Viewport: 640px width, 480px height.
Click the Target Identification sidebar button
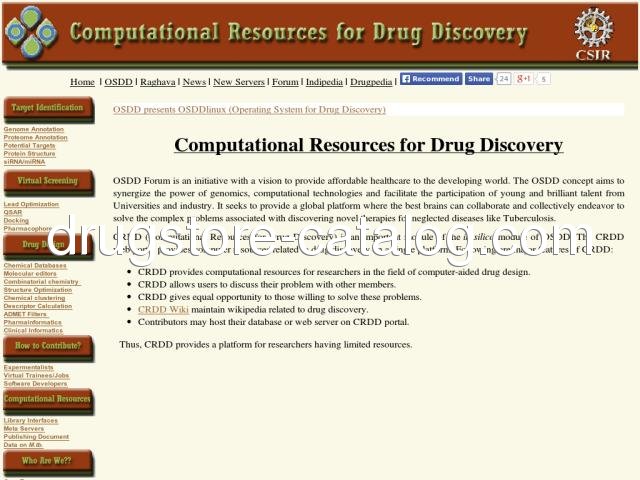[x=48, y=109]
